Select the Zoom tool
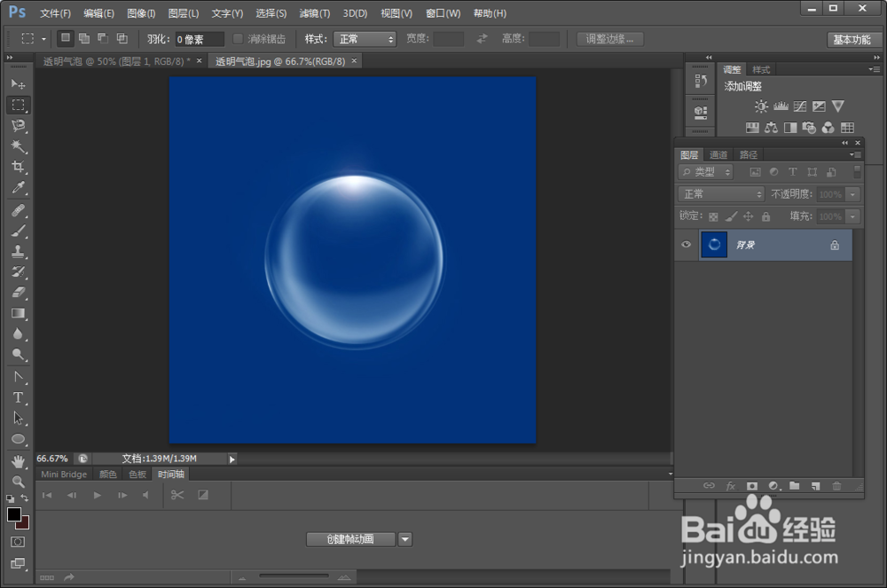 click(18, 482)
